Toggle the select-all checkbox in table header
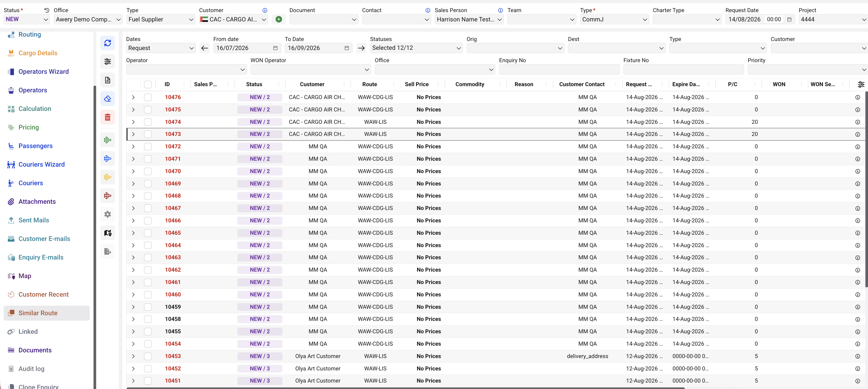The image size is (868, 389). (148, 84)
